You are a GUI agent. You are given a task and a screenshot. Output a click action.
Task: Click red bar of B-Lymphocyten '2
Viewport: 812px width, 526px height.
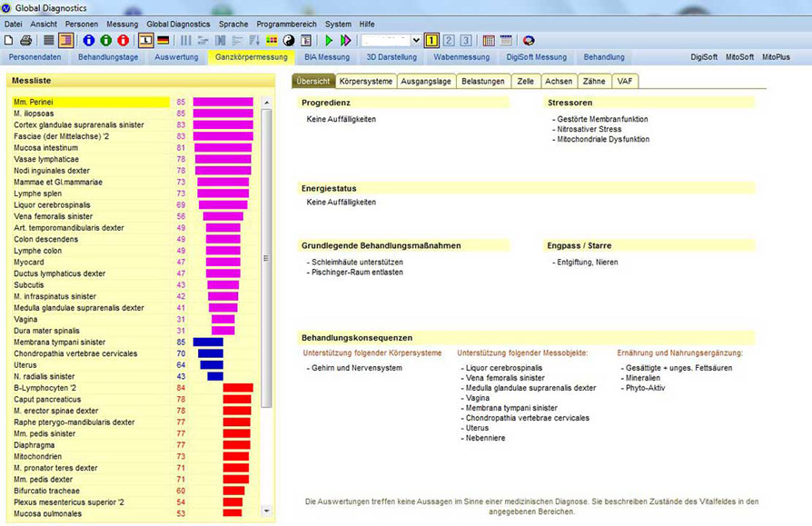(x=238, y=388)
